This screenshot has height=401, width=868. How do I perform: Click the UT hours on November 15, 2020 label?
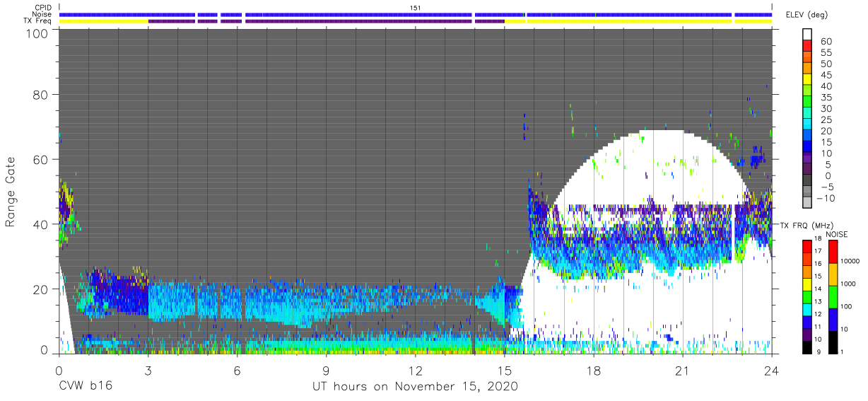coord(416,387)
